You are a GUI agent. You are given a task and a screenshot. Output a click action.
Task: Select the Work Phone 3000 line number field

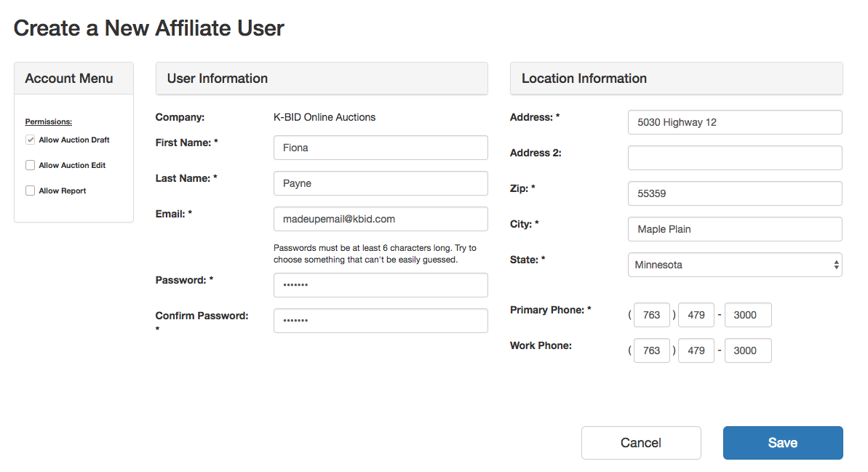pos(748,351)
